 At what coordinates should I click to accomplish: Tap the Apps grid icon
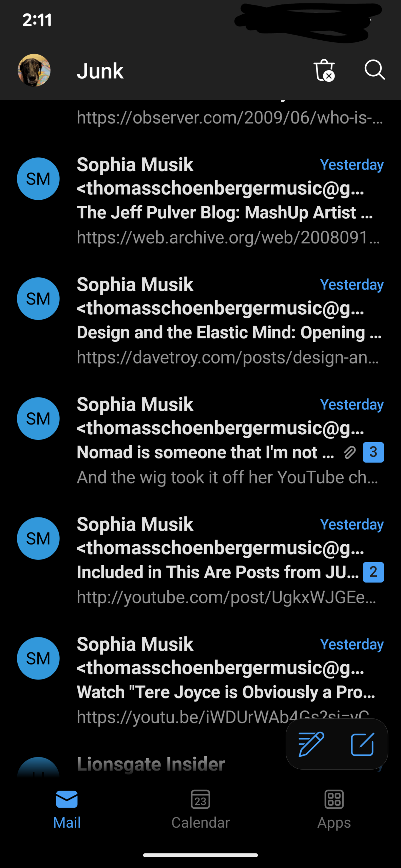[334, 799]
